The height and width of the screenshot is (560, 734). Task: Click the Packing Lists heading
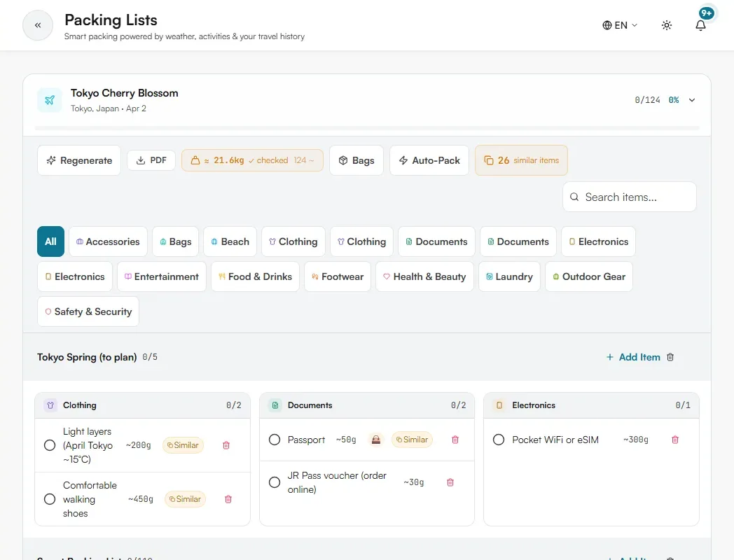tap(111, 20)
